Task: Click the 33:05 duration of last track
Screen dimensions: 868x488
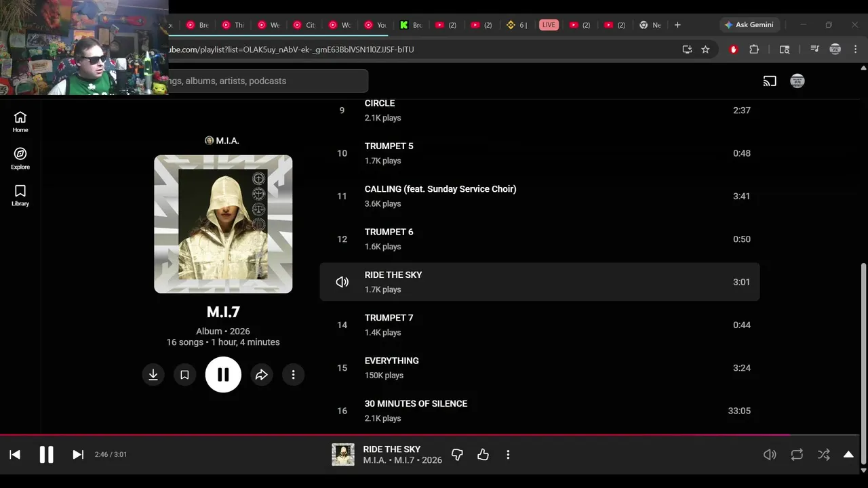Action: coord(739,411)
